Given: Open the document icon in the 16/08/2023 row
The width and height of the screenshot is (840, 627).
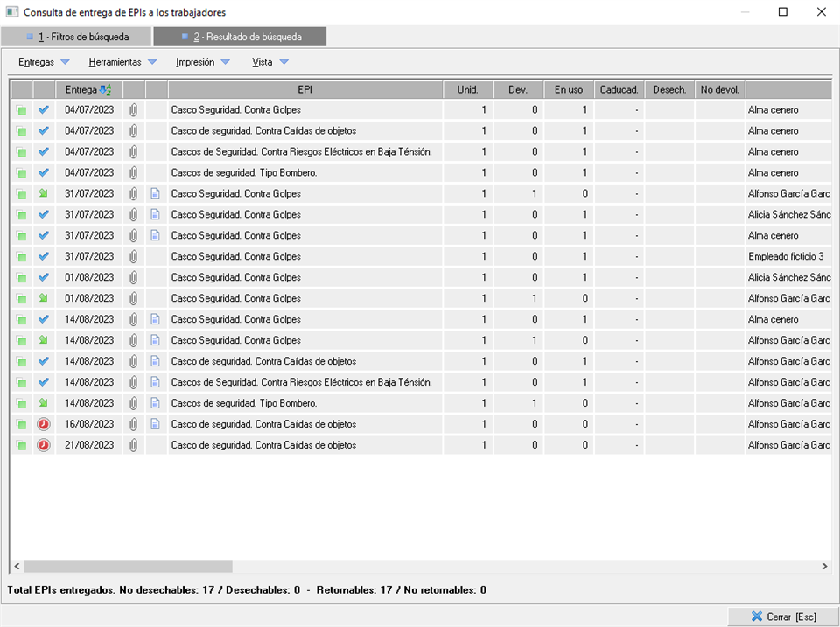Looking at the screenshot, I should tap(156, 424).
